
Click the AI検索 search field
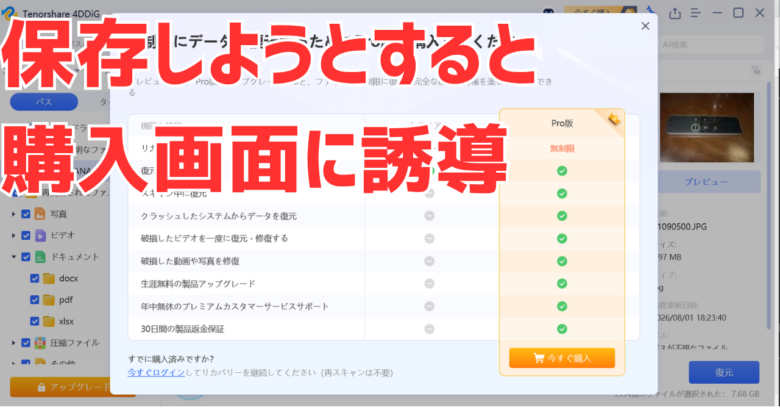(711, 45)
